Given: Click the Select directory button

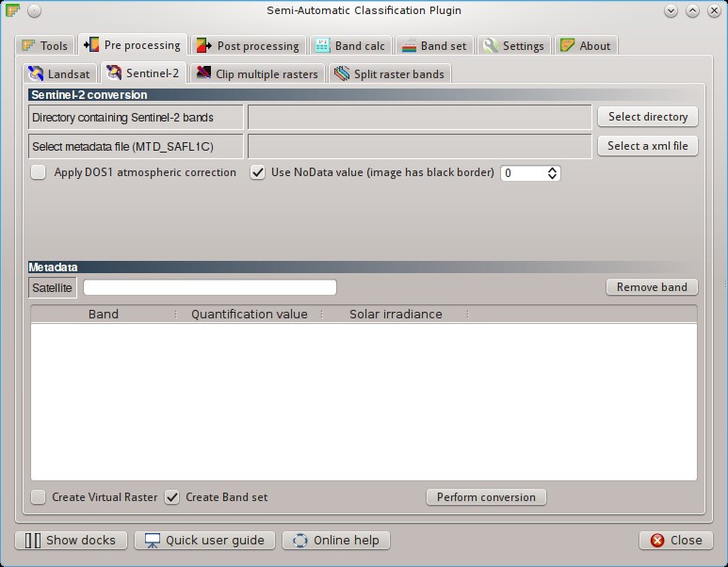Looking at the screenshot, I should 648,117.
